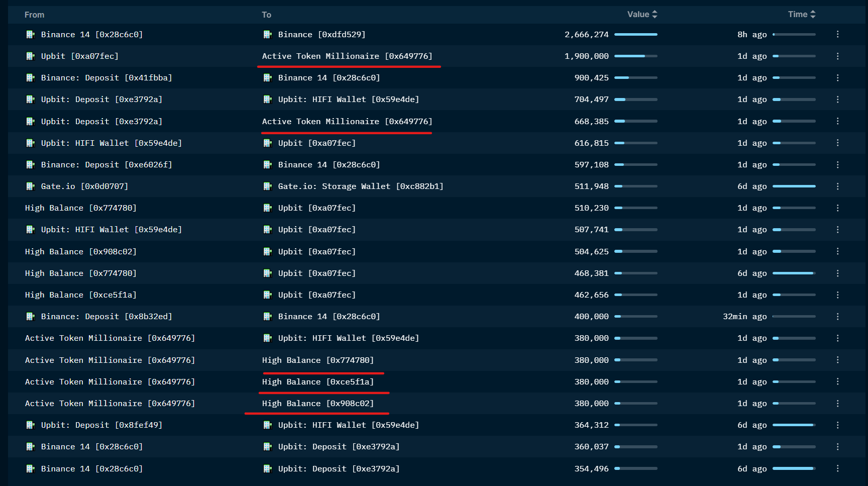Click exchange icon beside Gate.io [0x0d0707]
The width and height of the screenshot is (868, 486).
click(x=30, y=186)
